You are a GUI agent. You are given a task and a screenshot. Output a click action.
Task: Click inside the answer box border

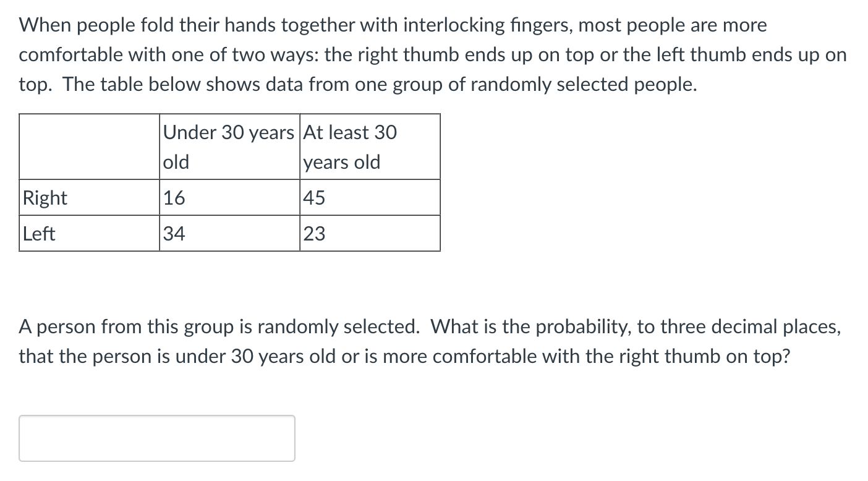click(x=158, y=438)
